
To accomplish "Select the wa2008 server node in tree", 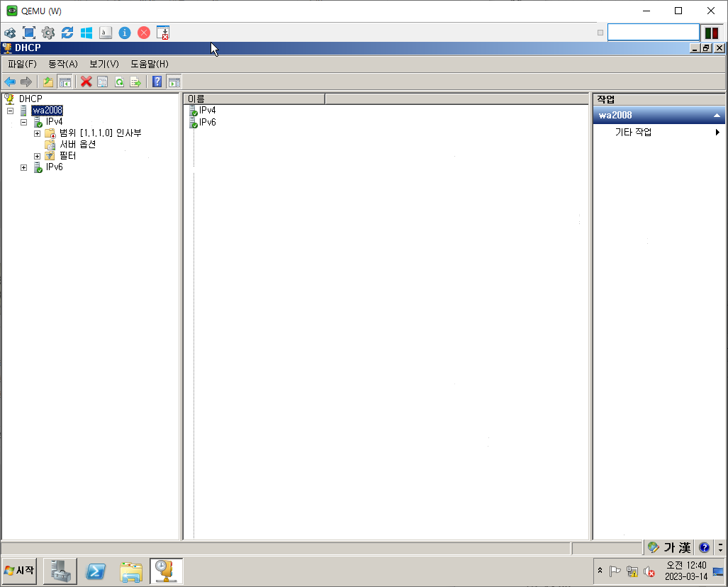I will tap(47, 110).
